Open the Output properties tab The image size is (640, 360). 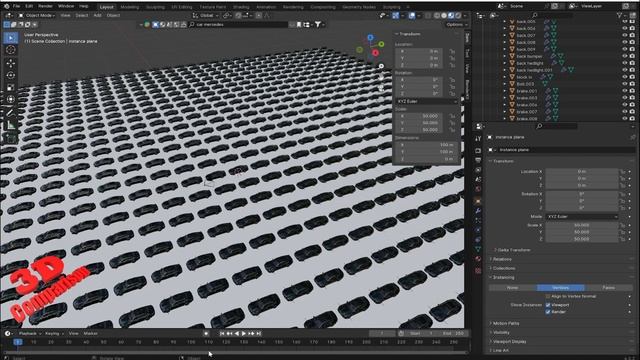pos(478,160)
